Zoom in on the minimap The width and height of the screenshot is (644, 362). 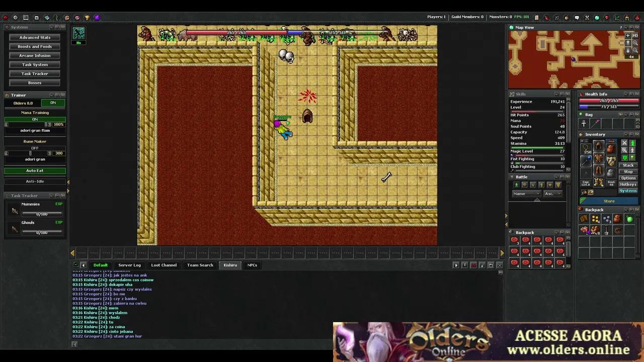(x=635, y=43)
